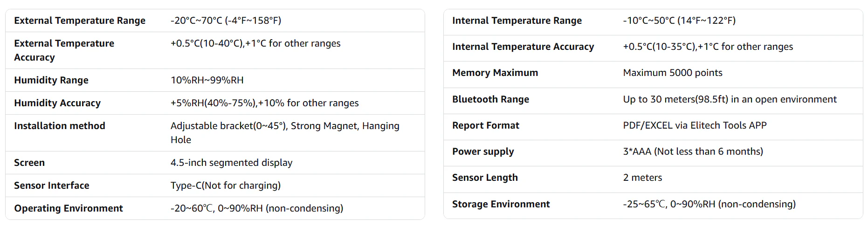Click the Screen row label
Screen dimensions: 868x226
click(29, 163)
